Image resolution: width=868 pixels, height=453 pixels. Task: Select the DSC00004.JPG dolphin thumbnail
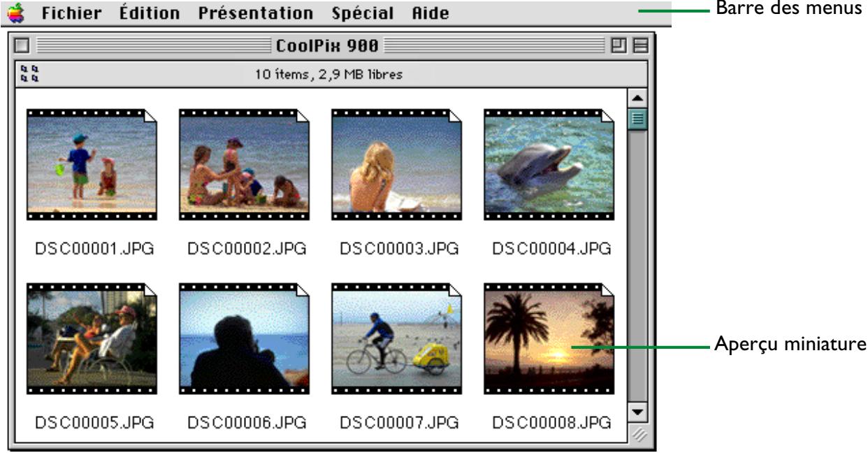(x=549, y=164)
